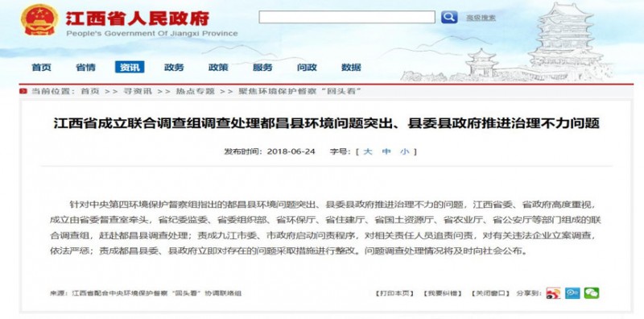Click 热点专题 in the breadcrumb trail

pos(195,91)
